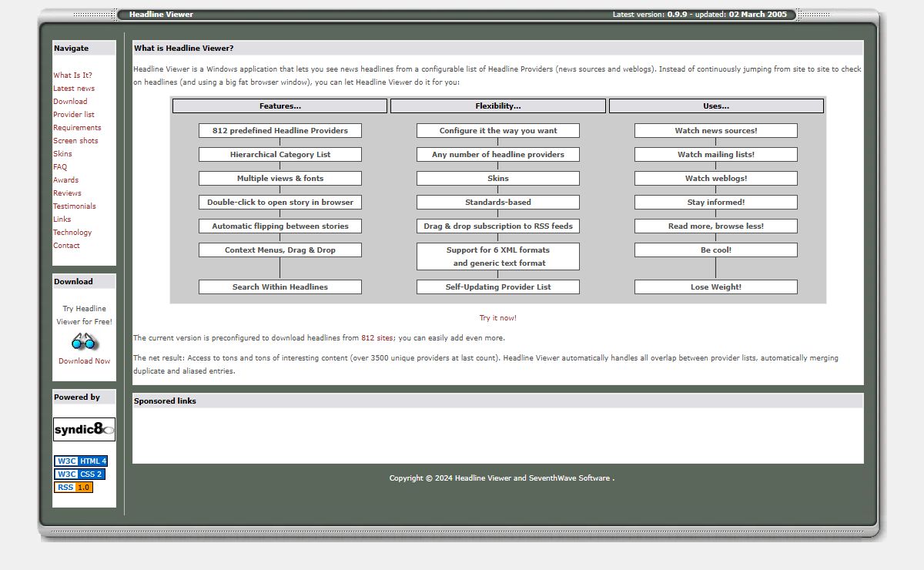Screen dimensions: 924x570
Task: Click the Powered by sidebar heading
Action: click(77, 397)
